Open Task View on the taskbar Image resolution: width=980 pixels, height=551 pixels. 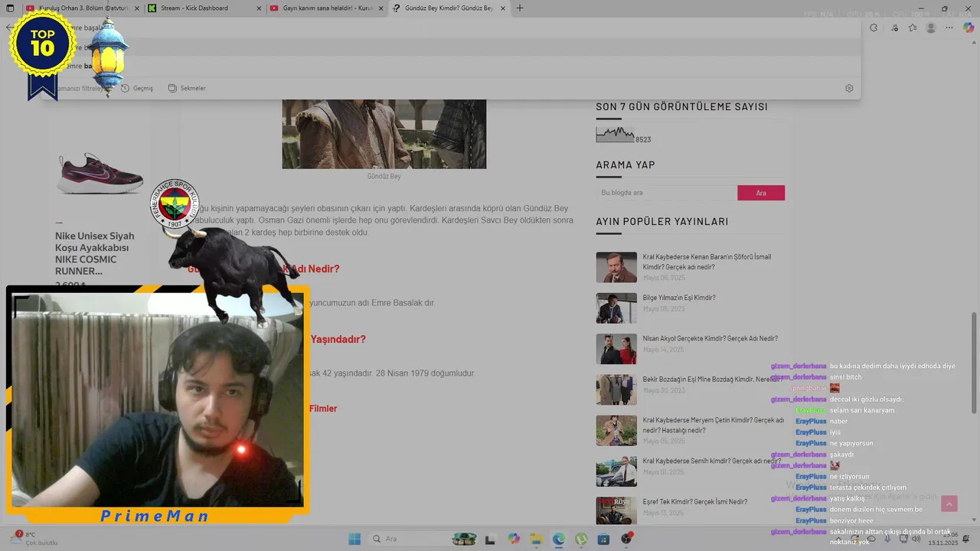(x=490, y=539)
